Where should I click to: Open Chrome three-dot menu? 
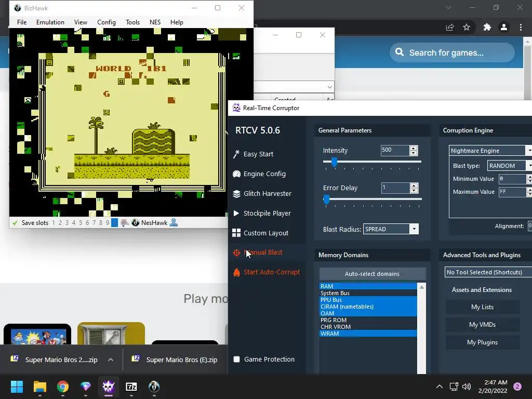(x=521, y=27)
